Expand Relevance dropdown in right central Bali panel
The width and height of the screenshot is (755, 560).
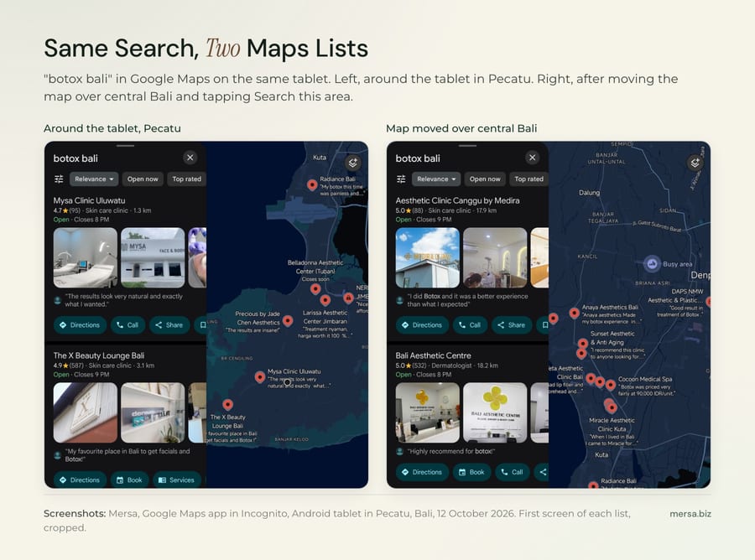[436, 179]
